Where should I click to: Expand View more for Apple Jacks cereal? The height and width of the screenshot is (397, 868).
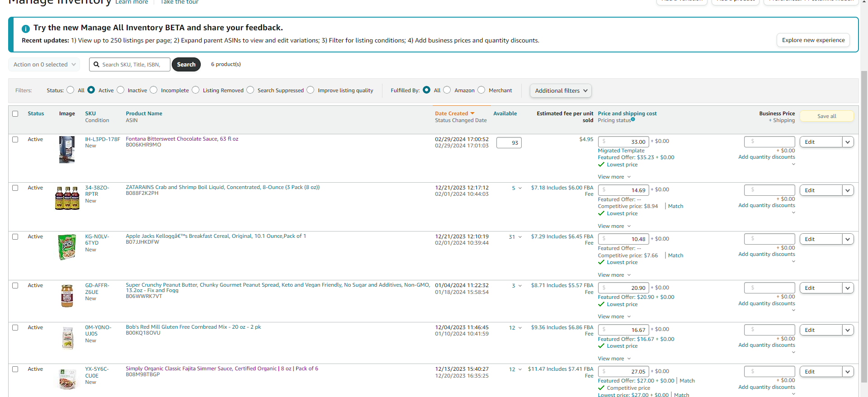coord(614,275)
